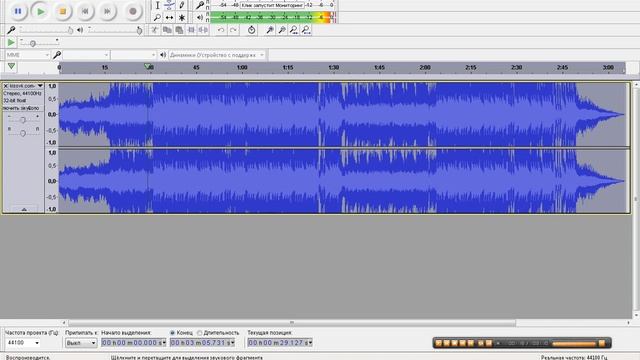Click the Copy icon

tap(167, 30)
